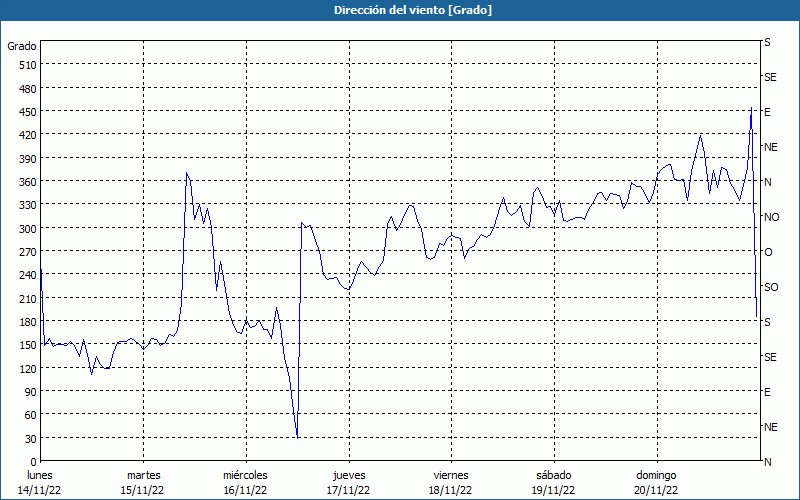
Task: Select the 'E' compass label at 450 gridline
Action: 767,112
